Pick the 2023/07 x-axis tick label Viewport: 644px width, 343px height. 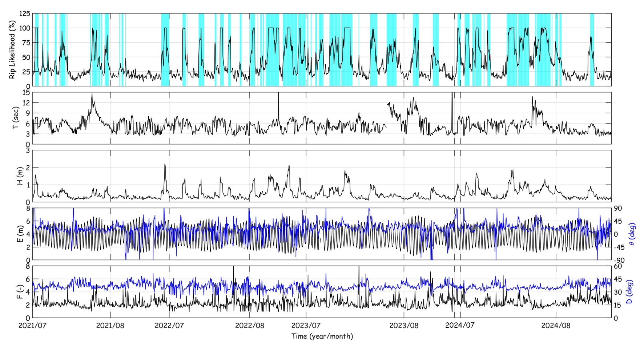point(306,326)
